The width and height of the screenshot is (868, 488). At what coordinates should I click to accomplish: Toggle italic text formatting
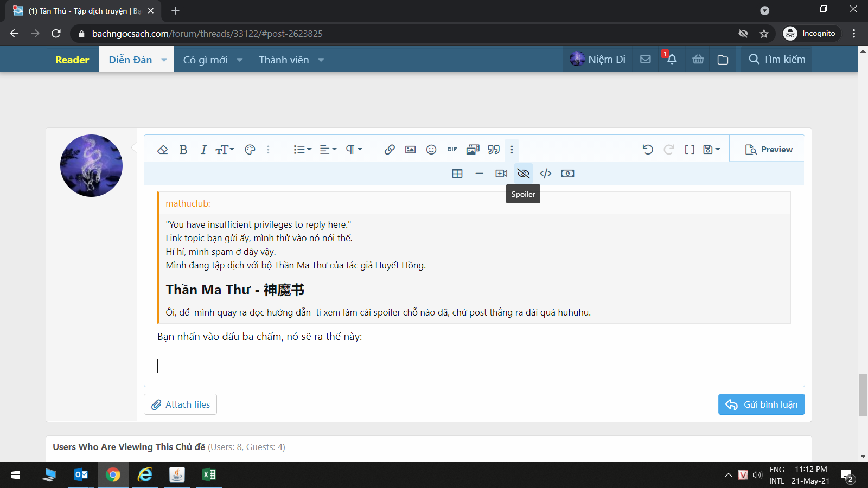click(203, 150)
